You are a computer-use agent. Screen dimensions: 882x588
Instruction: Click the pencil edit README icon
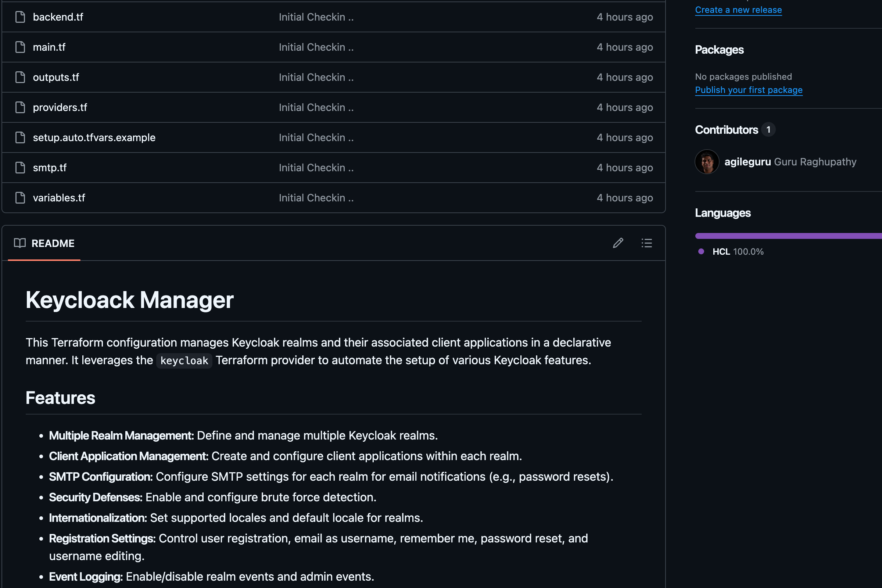coord(618,243)
